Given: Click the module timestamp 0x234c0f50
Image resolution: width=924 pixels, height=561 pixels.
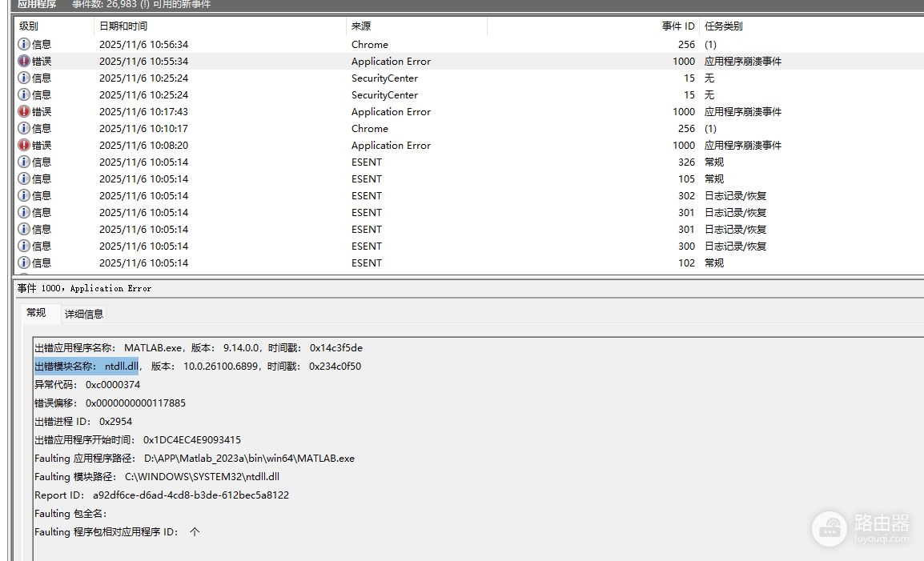Looking at the screenshot, I should (335, 366).
